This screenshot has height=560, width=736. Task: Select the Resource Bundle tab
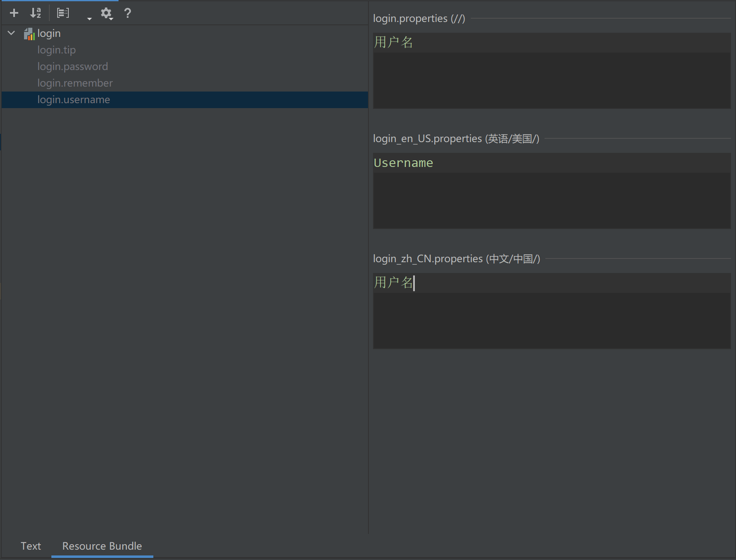(x=102, y=546)
